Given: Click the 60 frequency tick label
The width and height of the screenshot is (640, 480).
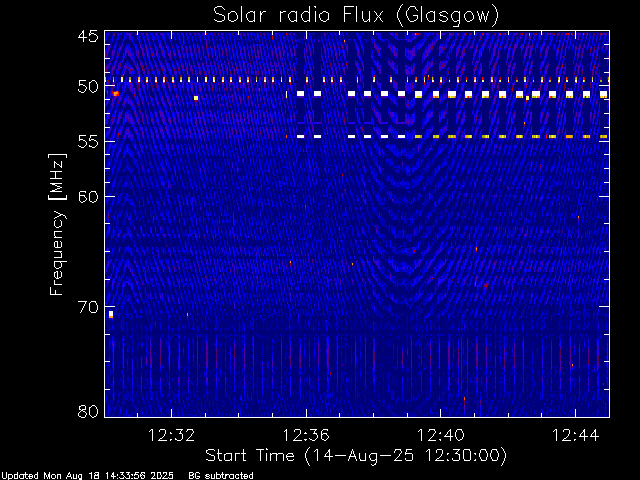Looking at the screenshot, I should [x=88, y=197].
